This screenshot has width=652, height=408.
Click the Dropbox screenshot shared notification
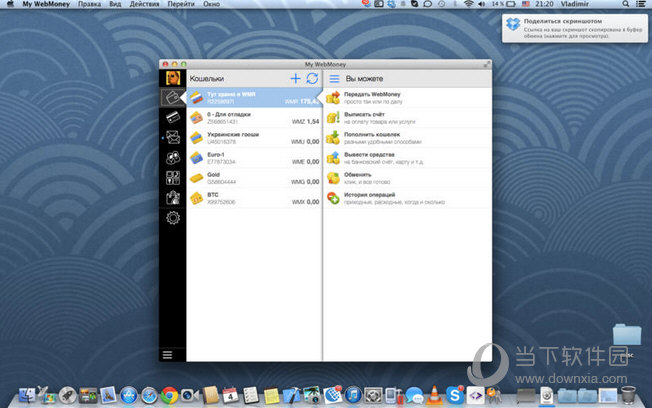(x=575, y=28)
